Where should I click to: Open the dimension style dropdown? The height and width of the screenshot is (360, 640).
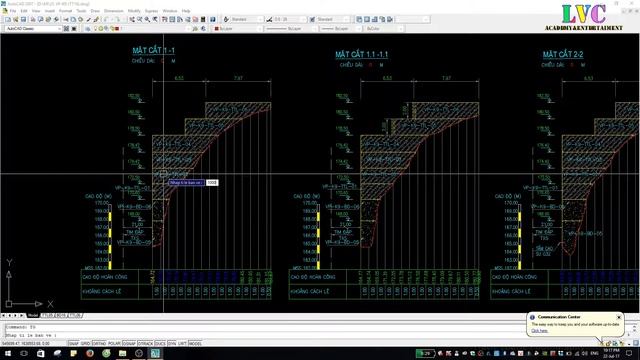[289, 19]
